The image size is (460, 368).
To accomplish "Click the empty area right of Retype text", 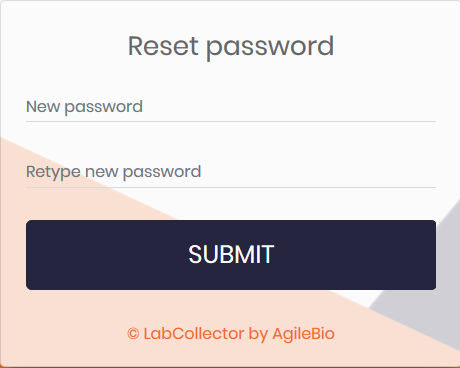I will (x=319, y=173).
